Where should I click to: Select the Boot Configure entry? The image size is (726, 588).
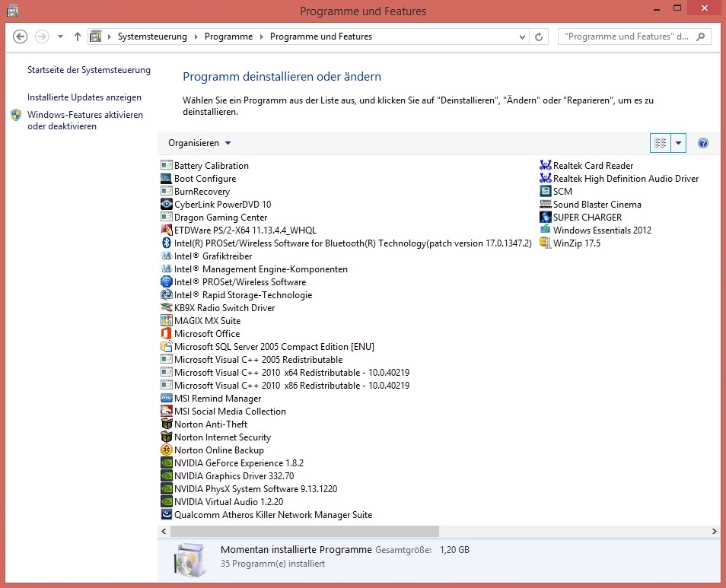(198, 178)
